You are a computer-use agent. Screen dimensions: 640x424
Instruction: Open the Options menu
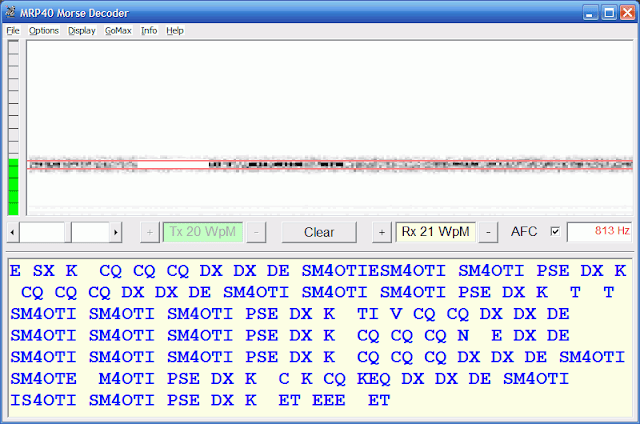(44, 31)
